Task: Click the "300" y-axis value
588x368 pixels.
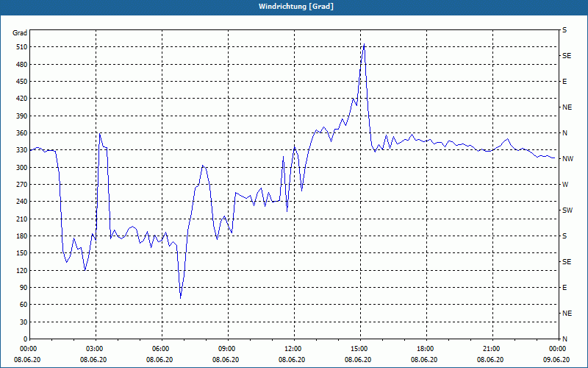Action: 22,168
